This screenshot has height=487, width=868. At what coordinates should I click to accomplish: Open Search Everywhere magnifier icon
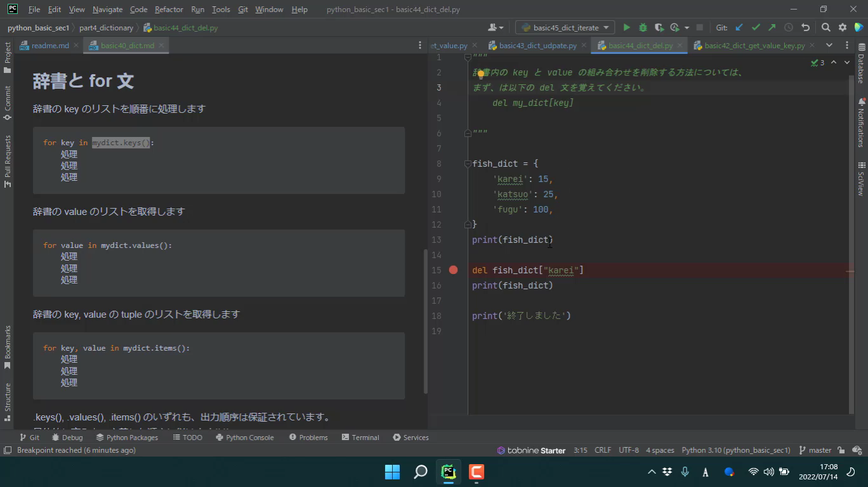pos(825,27)
